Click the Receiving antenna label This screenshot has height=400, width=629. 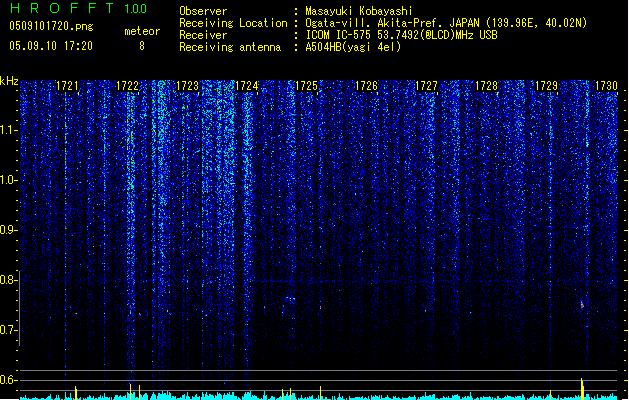coord(230,47)
